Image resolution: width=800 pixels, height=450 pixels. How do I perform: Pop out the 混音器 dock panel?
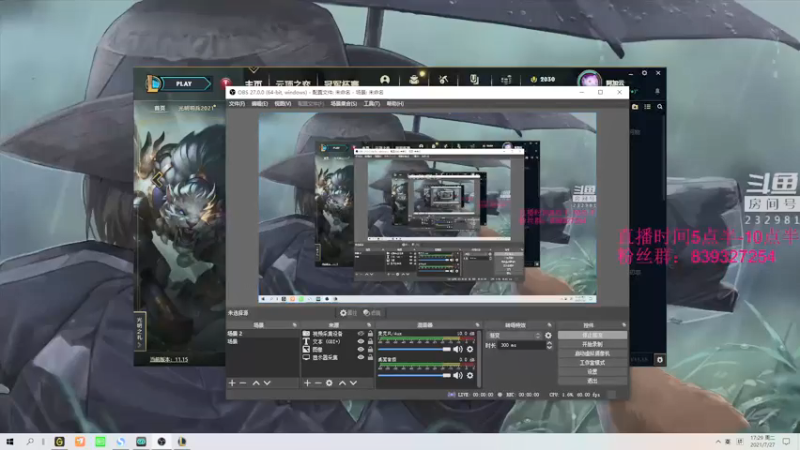pyautogui.click(x=478, y=325)
